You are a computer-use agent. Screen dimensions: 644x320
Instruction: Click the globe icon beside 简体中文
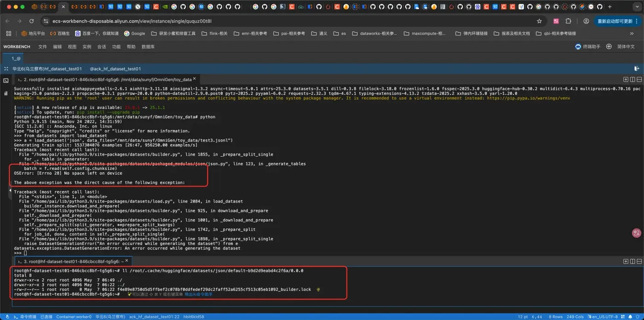[x=609, y=47]
